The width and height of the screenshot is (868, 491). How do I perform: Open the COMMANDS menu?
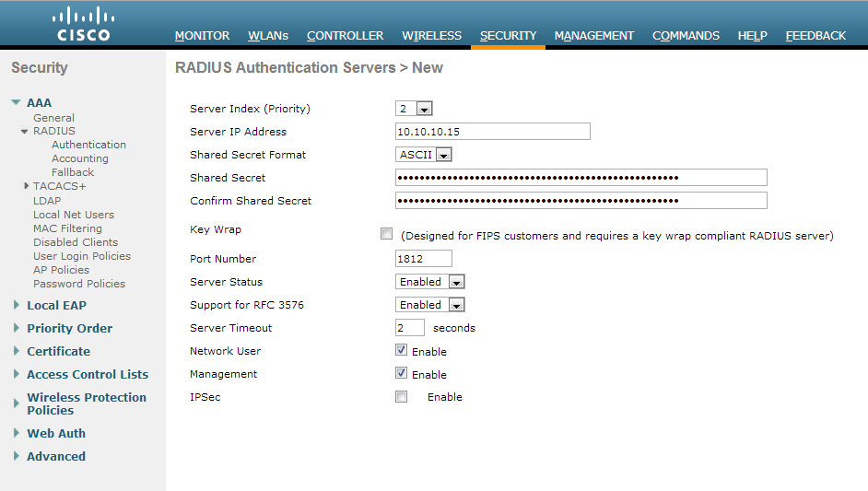686,35
